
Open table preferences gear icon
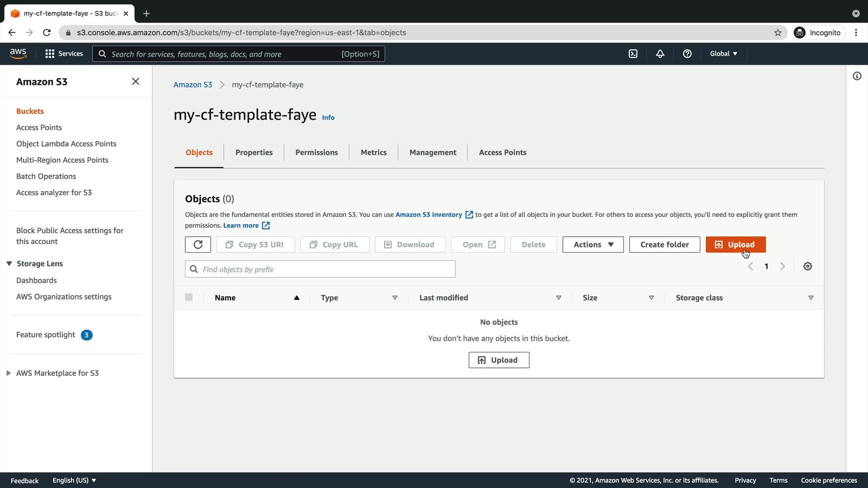[807, 267]
